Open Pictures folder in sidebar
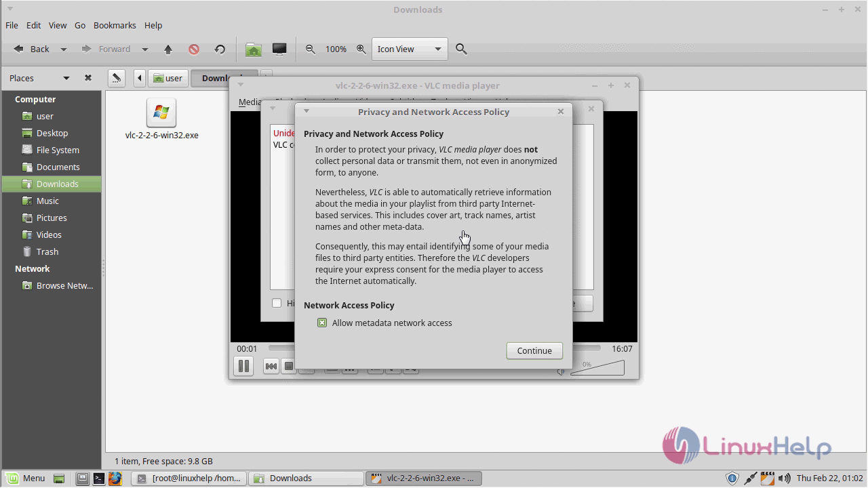The height and width of the screenshot is (488, 868). click(x=51, y=218)
